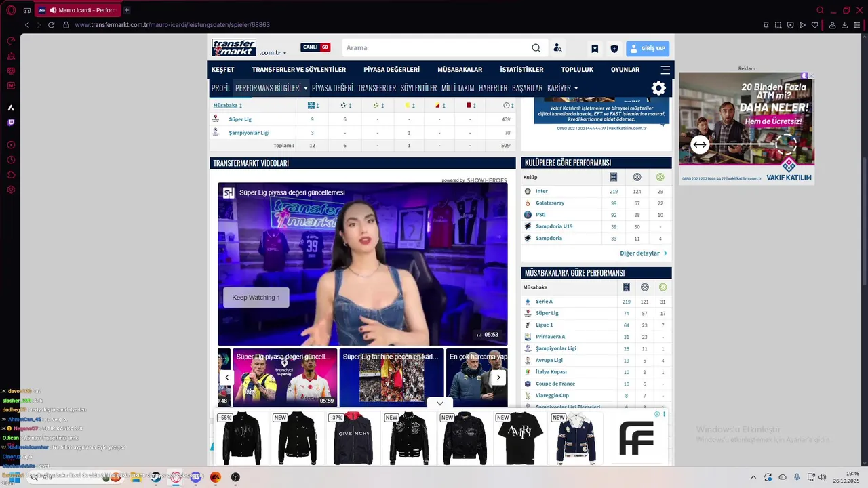The image size is (868, 488).
Task: Expand the chevron below video carousel
Action: click(440, 403)
